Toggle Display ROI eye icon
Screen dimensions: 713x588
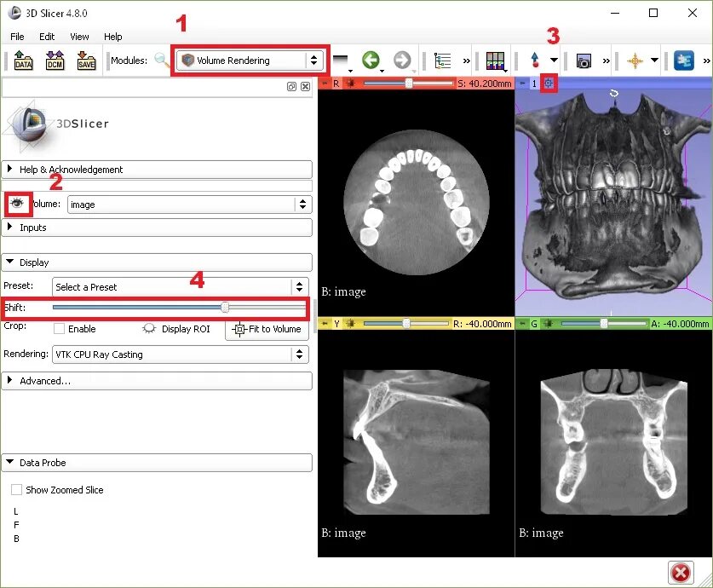point(149,328)
